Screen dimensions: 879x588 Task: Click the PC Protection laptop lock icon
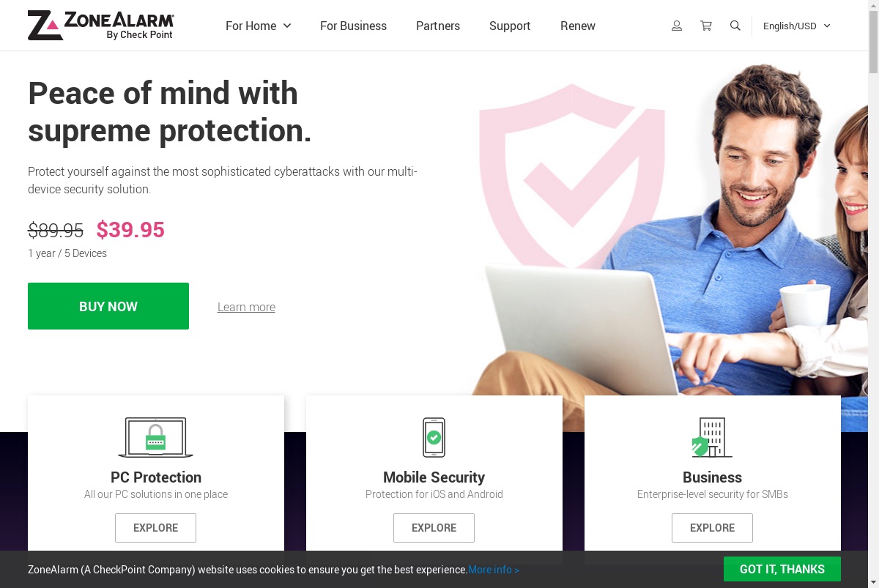(155, 438)
